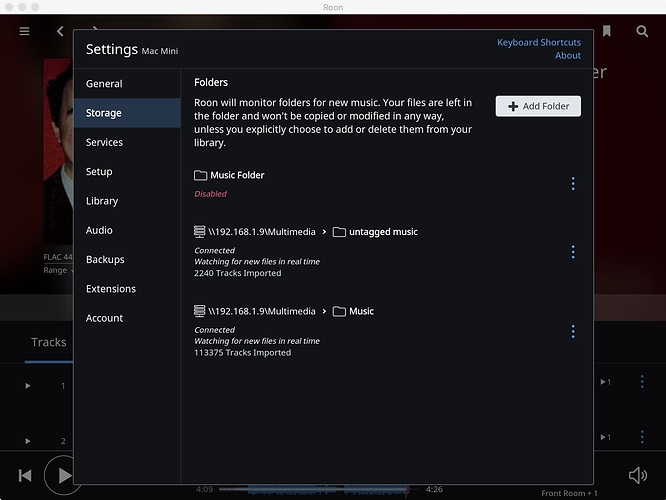Viewport: 666px width, 500px height.
Task: Select the Storage settings section
Action: click(127, 113)
